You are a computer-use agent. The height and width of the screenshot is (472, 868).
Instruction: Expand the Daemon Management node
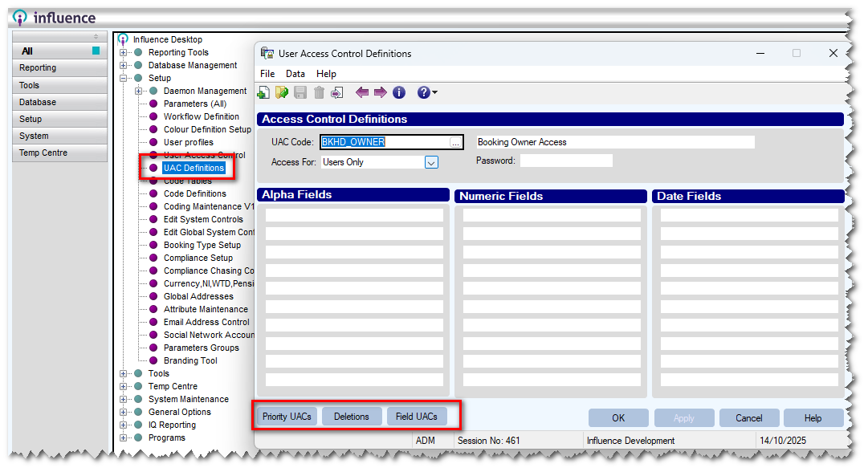coord(138,91)
